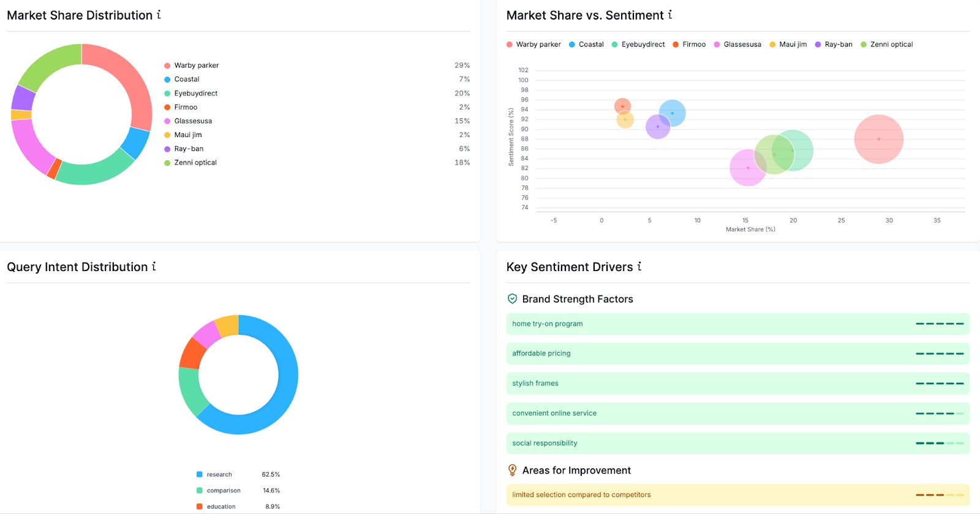Image resolution: width=980 pixels, height=514 pixels.
Task: Open the home try-on program factor row
Action: point(738,324)
